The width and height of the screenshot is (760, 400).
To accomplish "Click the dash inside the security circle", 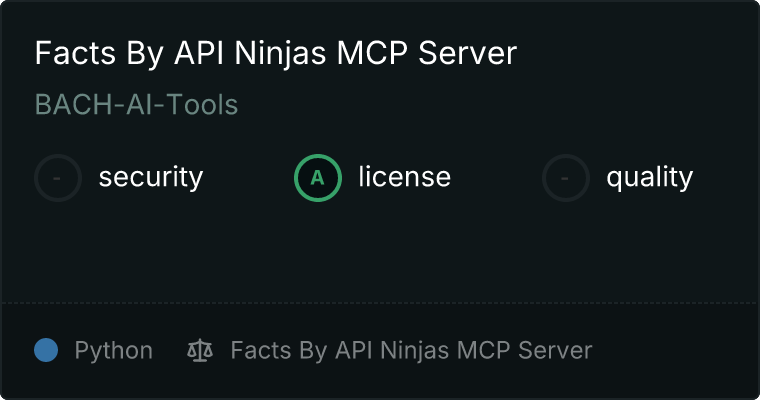I will pyautogui.click(x=58, y=178).
